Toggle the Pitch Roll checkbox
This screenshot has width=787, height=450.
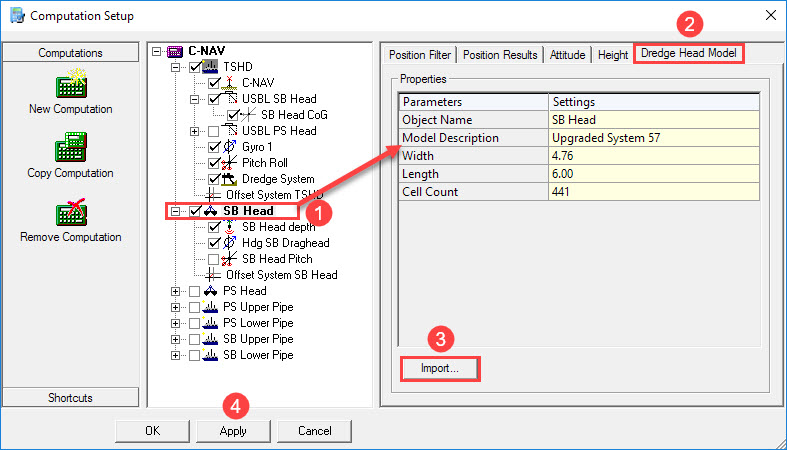coord(214,164)
